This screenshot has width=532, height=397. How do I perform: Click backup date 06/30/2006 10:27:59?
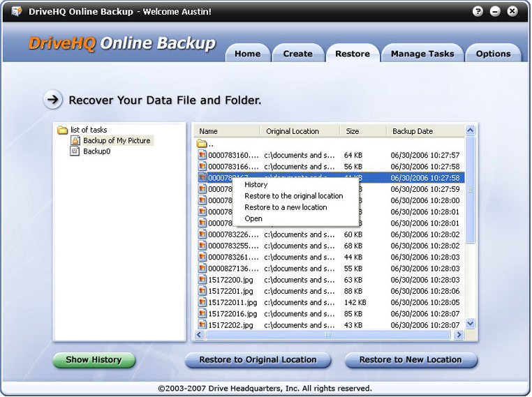pos(425,189)
